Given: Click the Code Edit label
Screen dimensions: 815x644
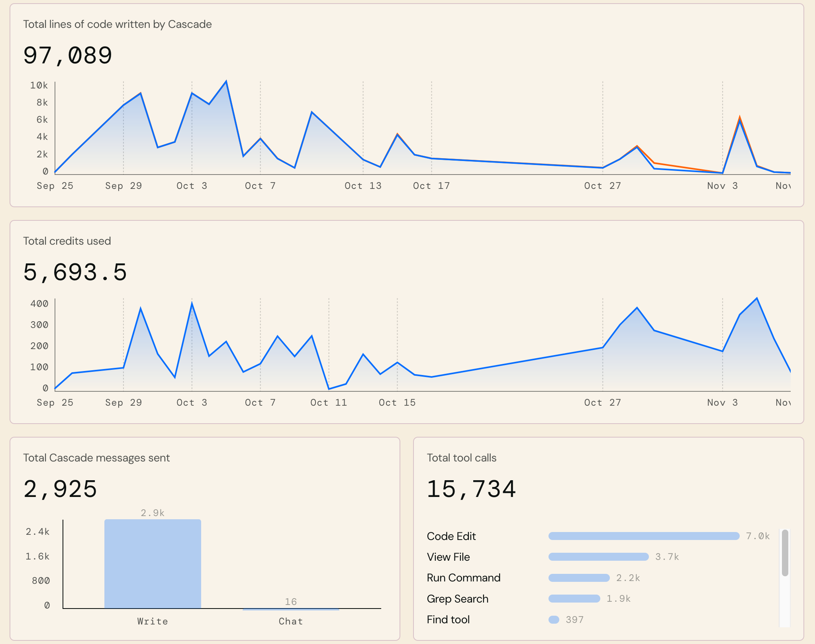Looking at the screenshot, I should point(451,536).
